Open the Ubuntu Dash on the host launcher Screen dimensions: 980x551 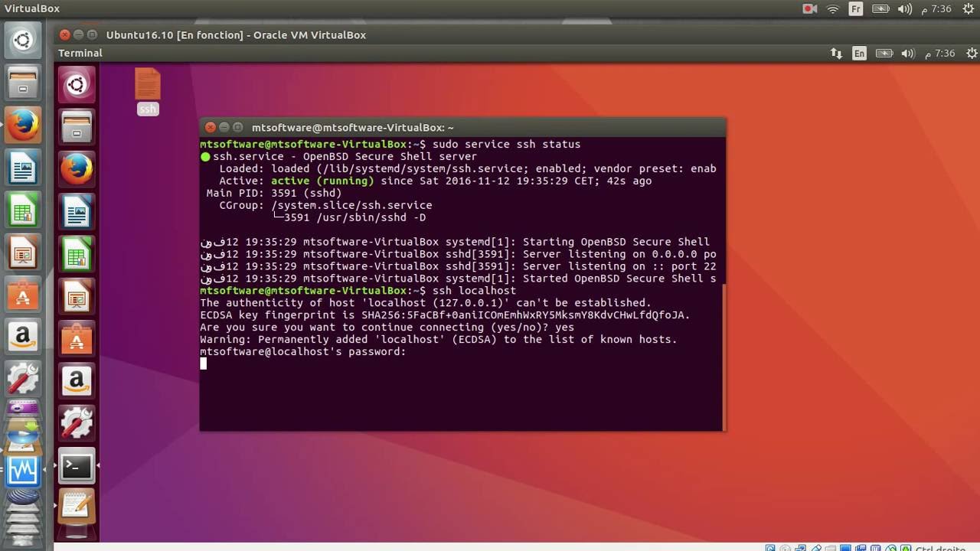[x=23, y=40]
